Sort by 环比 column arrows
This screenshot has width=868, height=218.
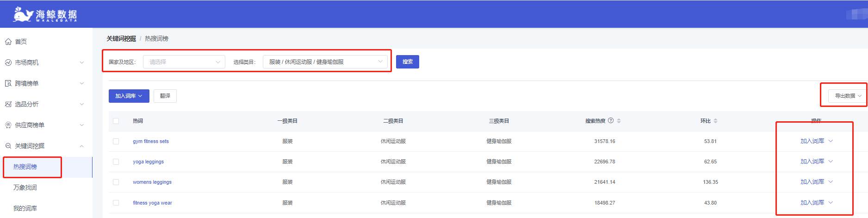[x=715, y=121]
